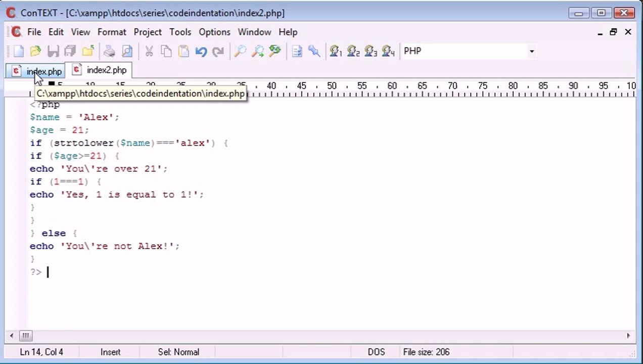The height and width of the screenshot is (364, 643).
Task: Cut selection with the scissors icon
Action: click(x=149, y=51)
